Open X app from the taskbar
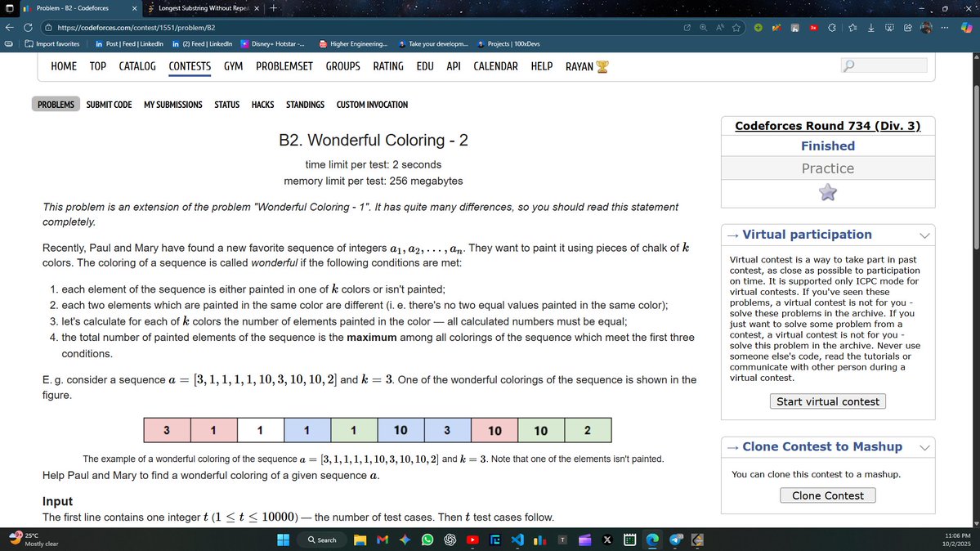 (x=607, y=540)
